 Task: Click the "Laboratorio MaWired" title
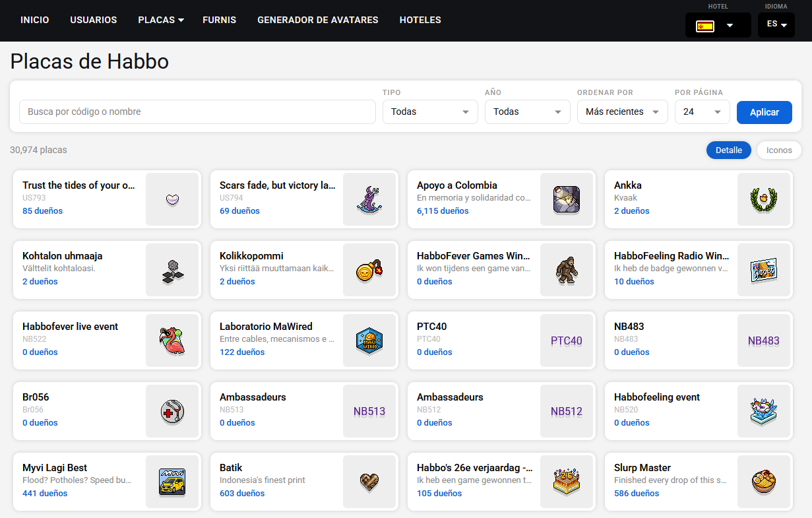(266, 327)
